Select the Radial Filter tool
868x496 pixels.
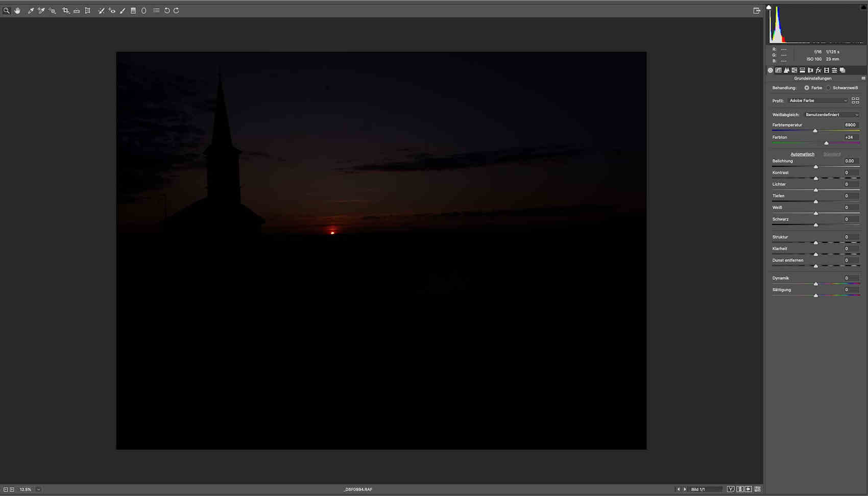pyautogui.click(x=144, y=11)
